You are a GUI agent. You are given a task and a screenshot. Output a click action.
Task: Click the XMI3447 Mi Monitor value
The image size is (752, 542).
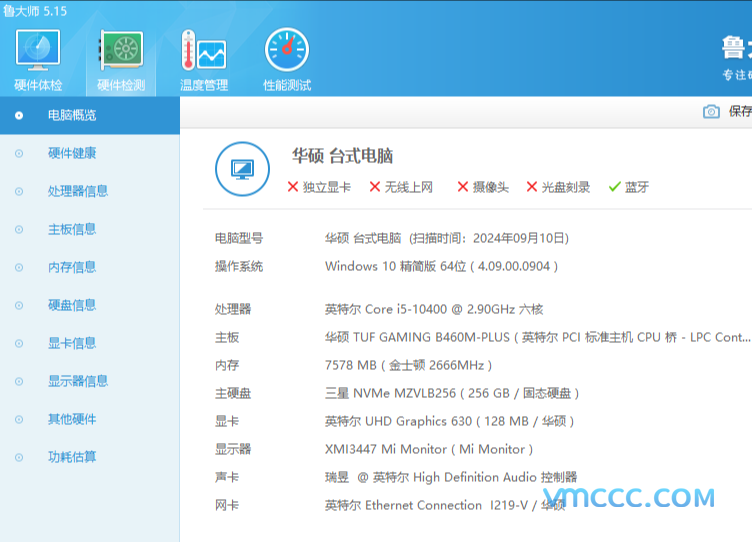pos(429,449)
